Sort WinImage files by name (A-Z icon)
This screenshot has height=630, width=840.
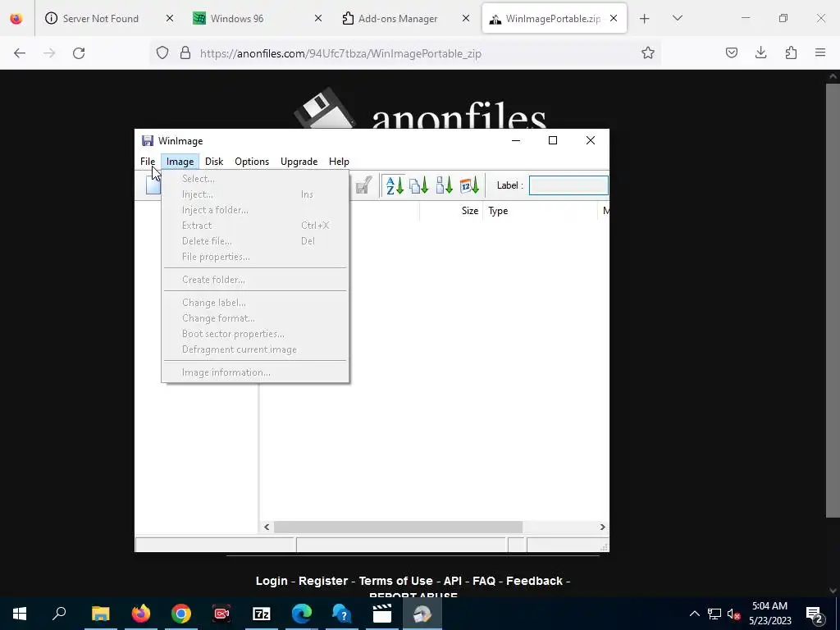coord(395,185)
